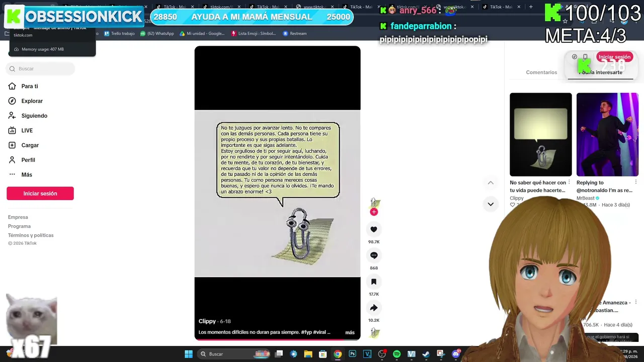644x362 pixels.
Task: Follow Clippy with the red plus badge
Action: 374,212
